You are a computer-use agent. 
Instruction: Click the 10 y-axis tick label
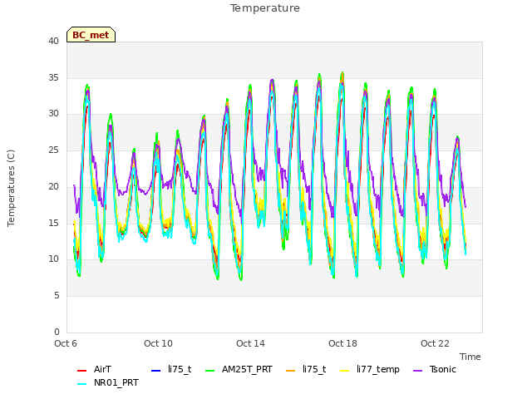53,259
